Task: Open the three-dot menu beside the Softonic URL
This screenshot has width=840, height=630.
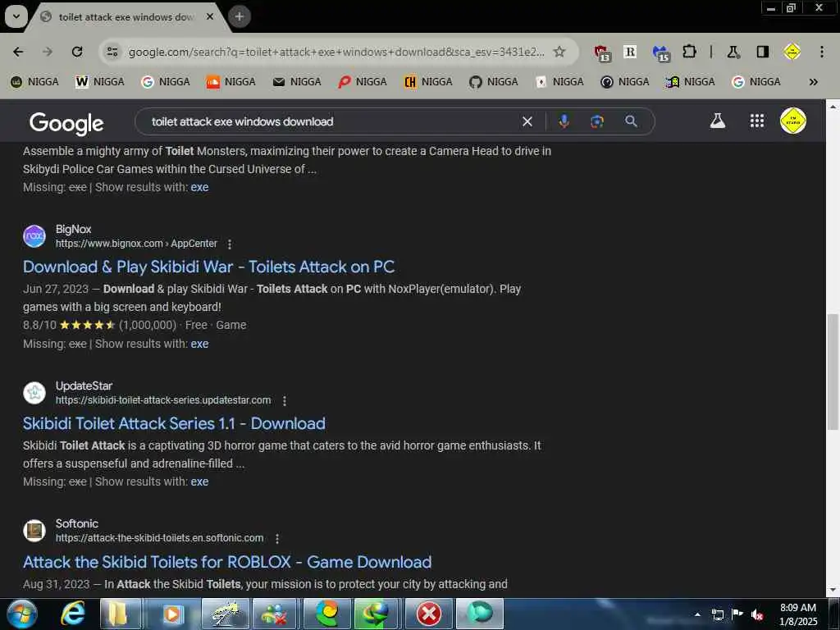Action: [x=277, y=538]
